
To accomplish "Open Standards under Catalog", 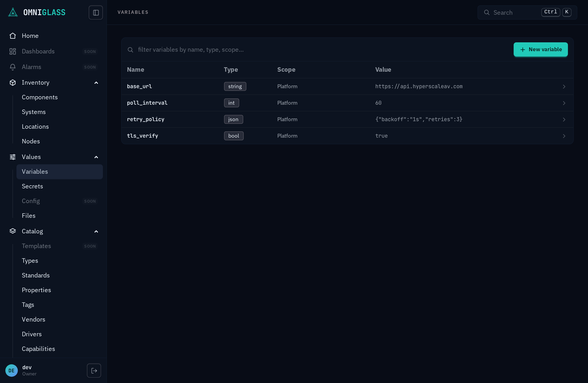I will tap(59, 275).
